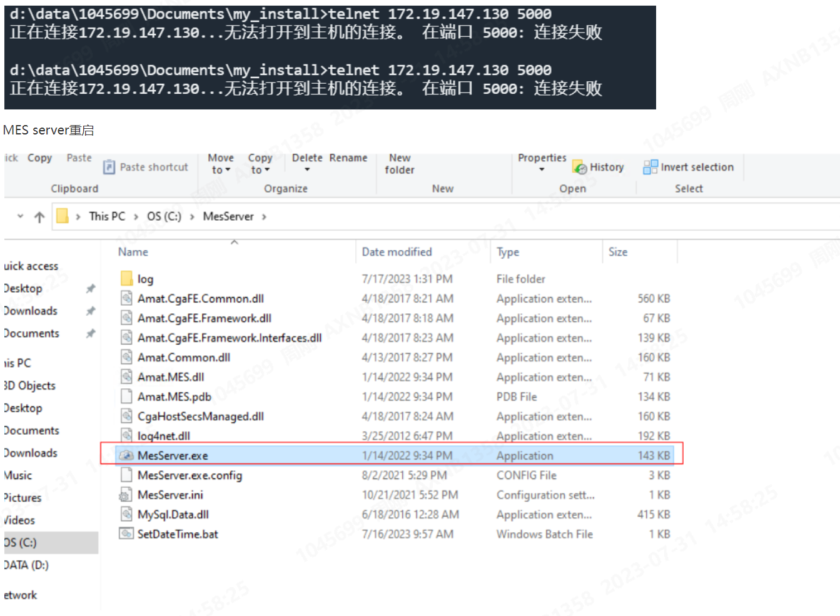Viewport: 840px width, 616px height.
Task: Click the Invert selection label
Action: pos(697,167)
